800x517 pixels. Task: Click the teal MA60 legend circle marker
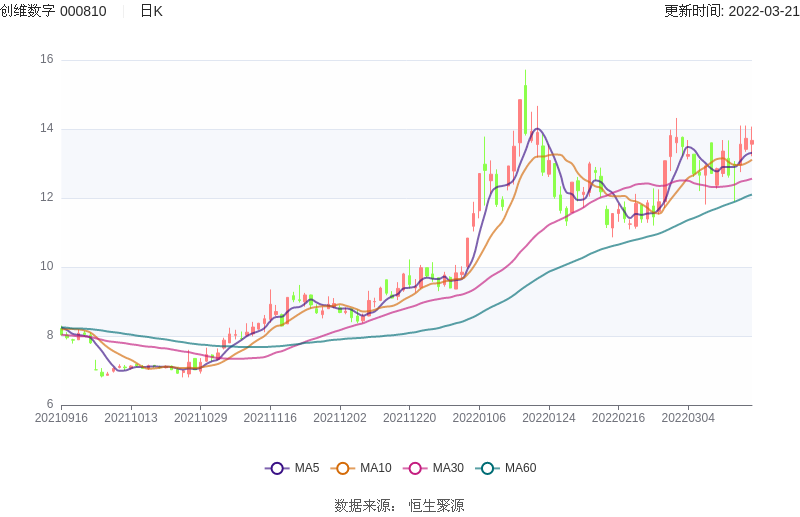[x=487, y=468]
